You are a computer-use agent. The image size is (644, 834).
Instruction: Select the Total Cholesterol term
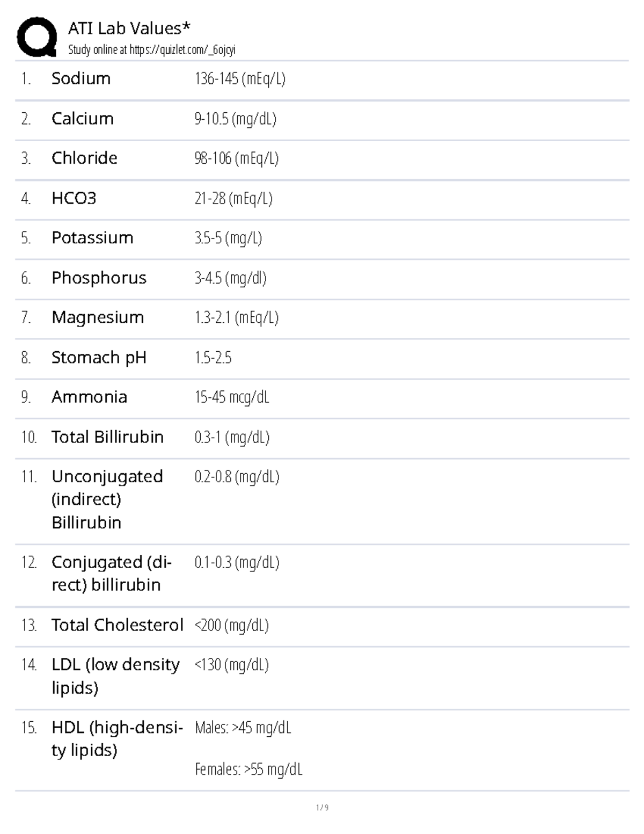117,625
